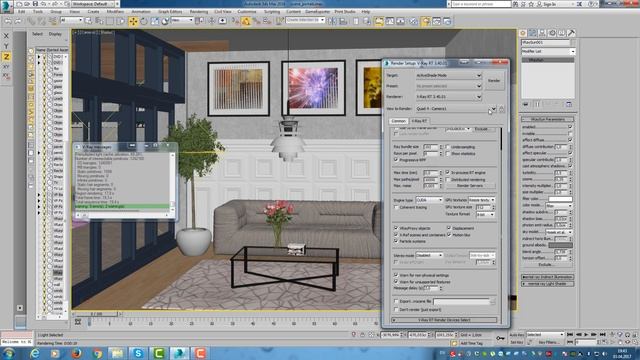Image resolution: width=640 pixels, height=360 pixels.
Task: Click the export .vrscene file path field
Action: [x=462, y=301]
